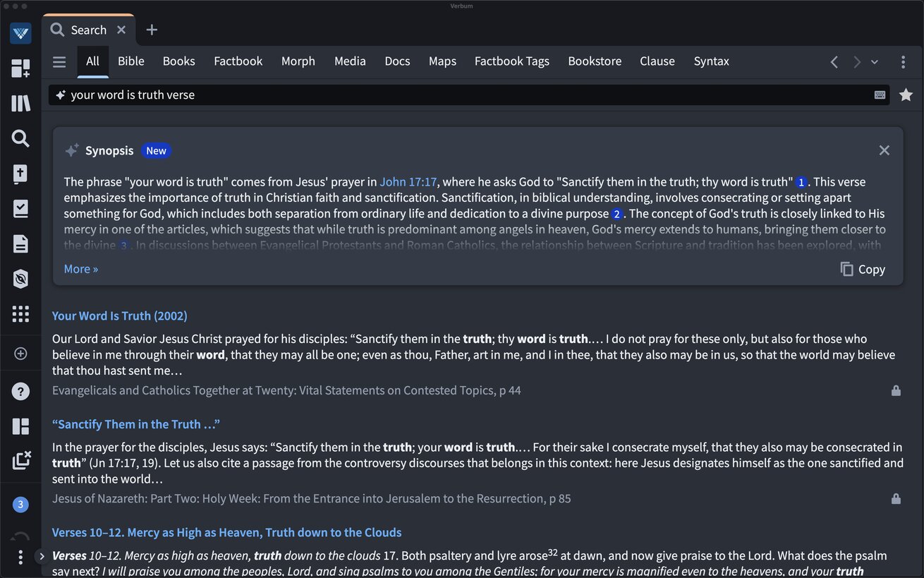
Task: Add a new tab with plus button
Action: [152, 30]
